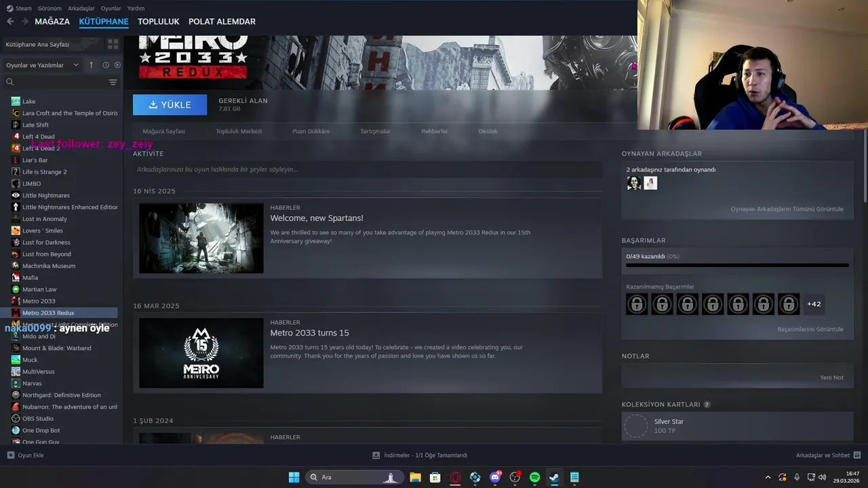Click the Yeni Not button
The height and width of the screenshot is (488, 868).
[x=831, y=378]
